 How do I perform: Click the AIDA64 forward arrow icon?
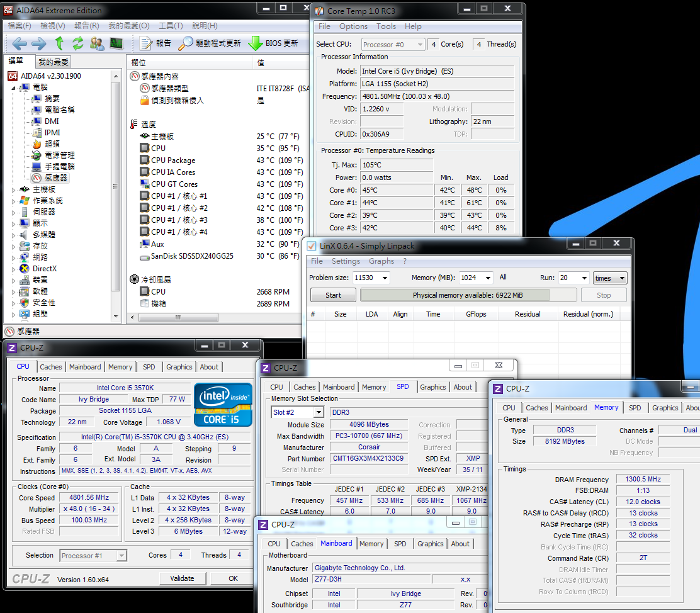[x=39, y=43]
